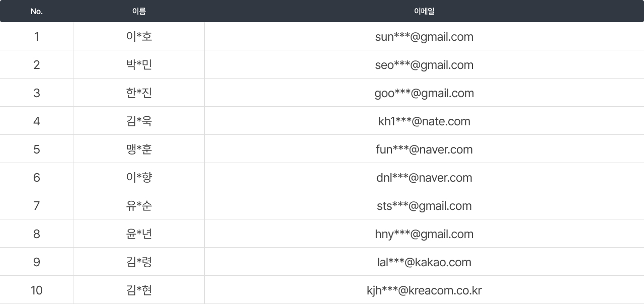The height and width of the screenshot is (304, 644).
Task: Select the kh1***@nate.com email cell
Action: pos(424,121)
